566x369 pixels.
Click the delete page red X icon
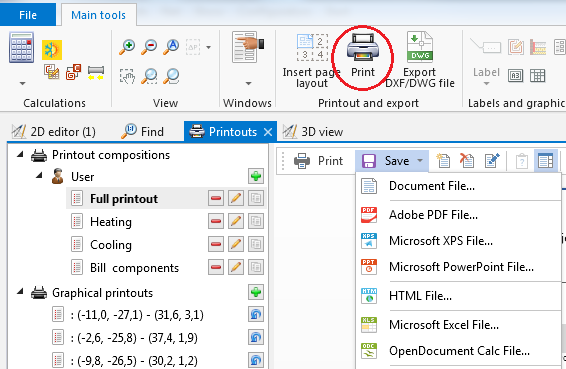click(467, 161)
